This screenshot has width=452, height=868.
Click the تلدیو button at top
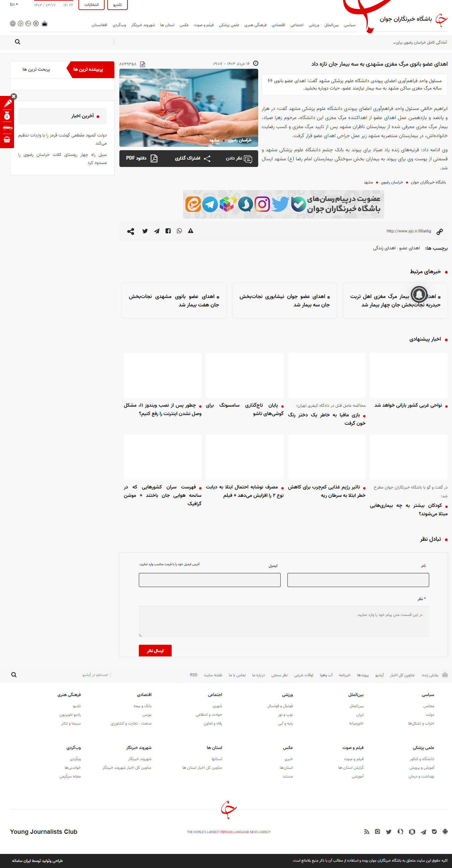click(117, 5)
